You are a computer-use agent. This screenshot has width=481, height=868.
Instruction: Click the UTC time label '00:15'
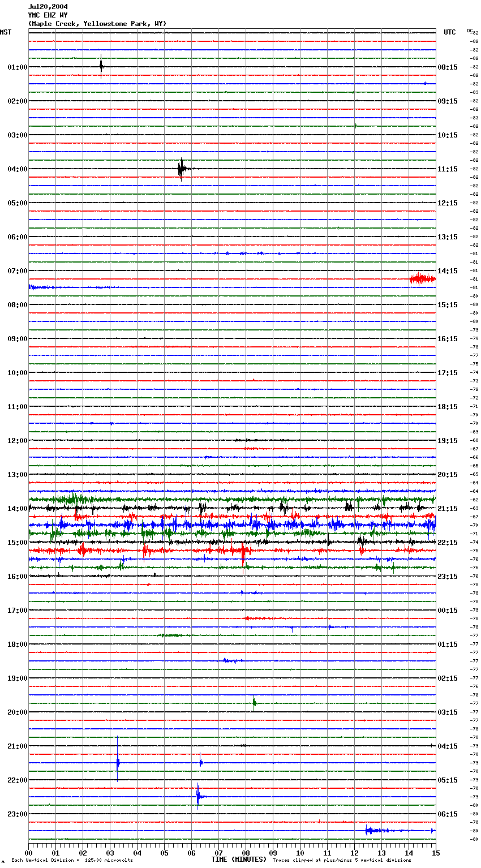448,611
